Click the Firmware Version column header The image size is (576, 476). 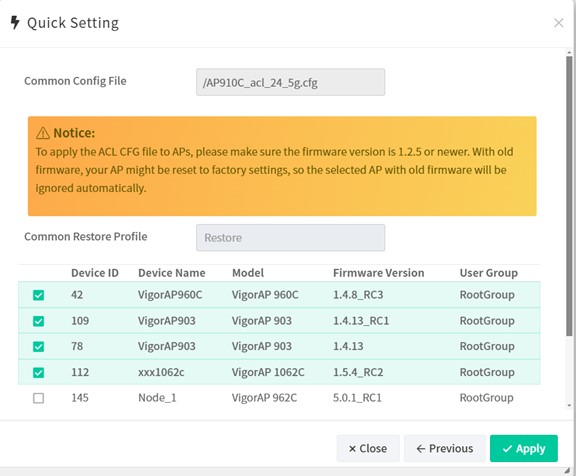[x=378, y=273]
